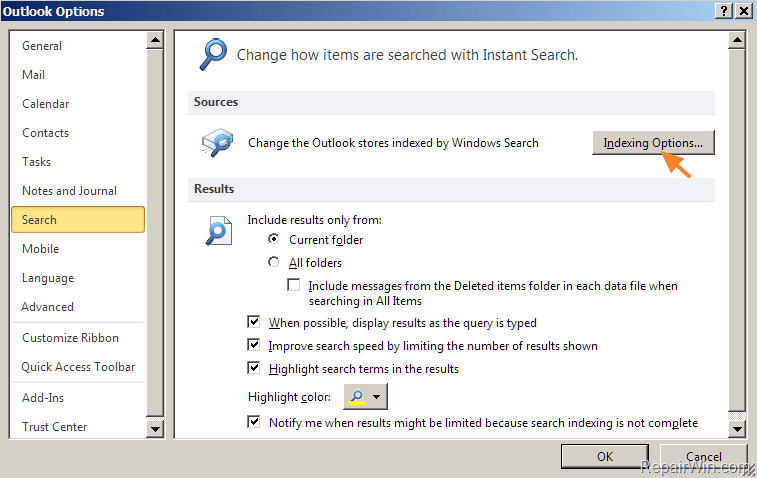
Task: Open the Advanced options category
Action: coord(77,307)
